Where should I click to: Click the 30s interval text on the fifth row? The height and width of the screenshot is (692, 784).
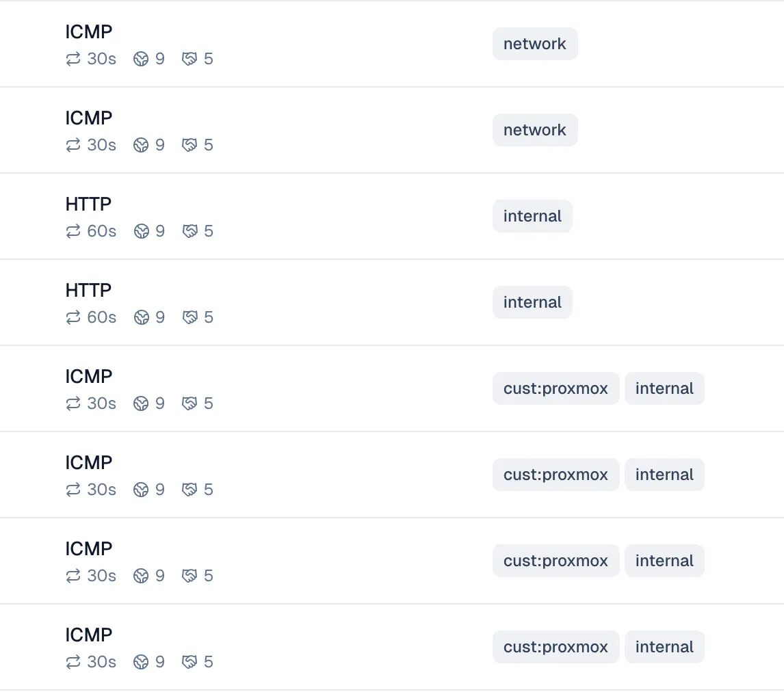tap(101, 403)
